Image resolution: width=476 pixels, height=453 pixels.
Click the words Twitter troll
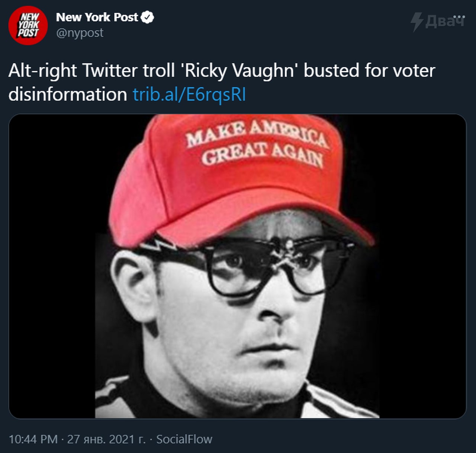click(128, 71)
